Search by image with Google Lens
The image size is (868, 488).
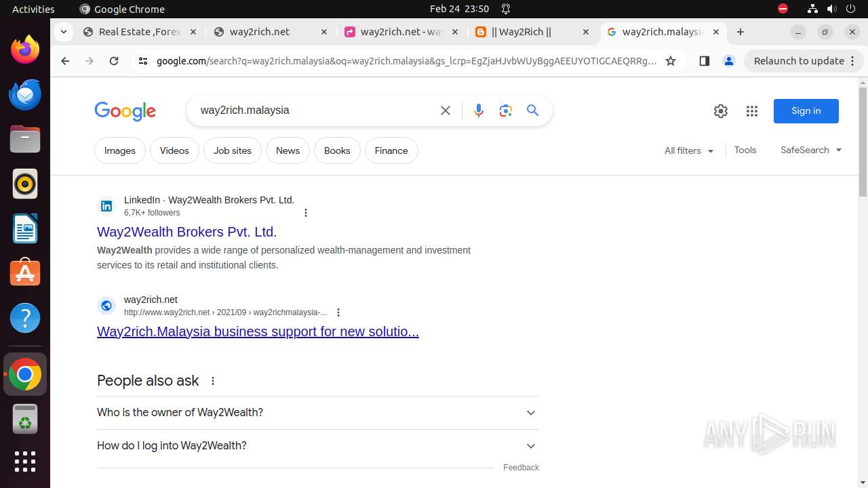506,110
